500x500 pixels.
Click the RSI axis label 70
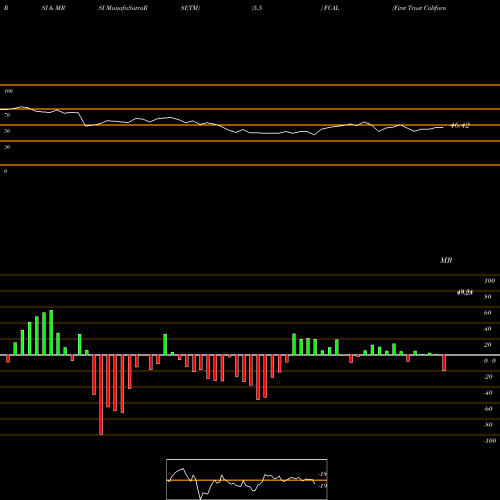point(7,115)
